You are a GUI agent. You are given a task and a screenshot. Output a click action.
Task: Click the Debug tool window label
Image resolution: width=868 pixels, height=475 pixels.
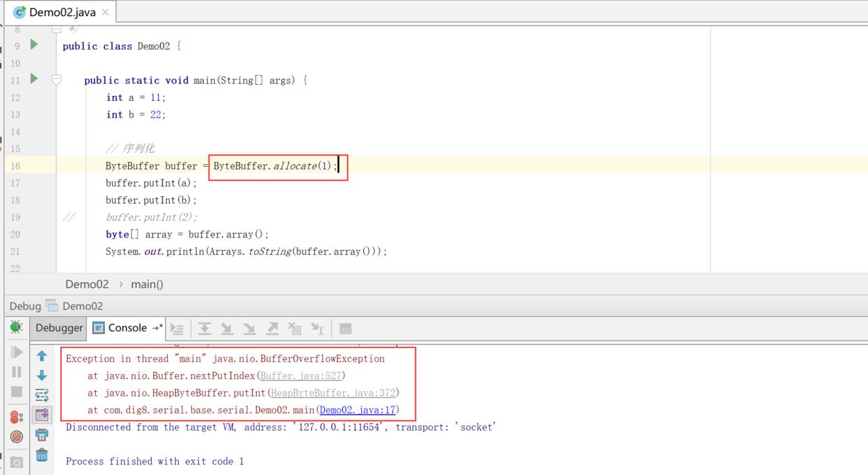tap(25, 305)
